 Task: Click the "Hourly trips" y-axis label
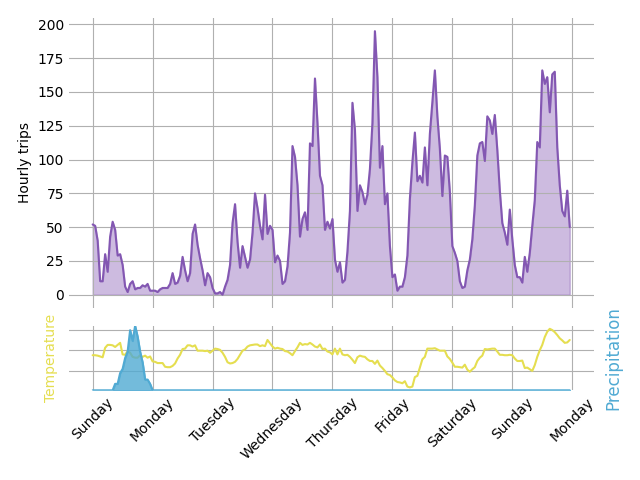tap(25, 163)
